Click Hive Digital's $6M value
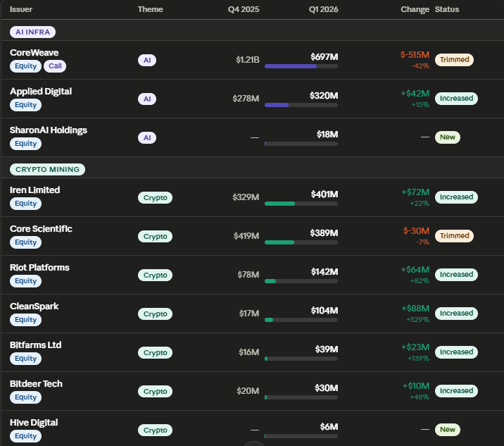 (329, 427)
